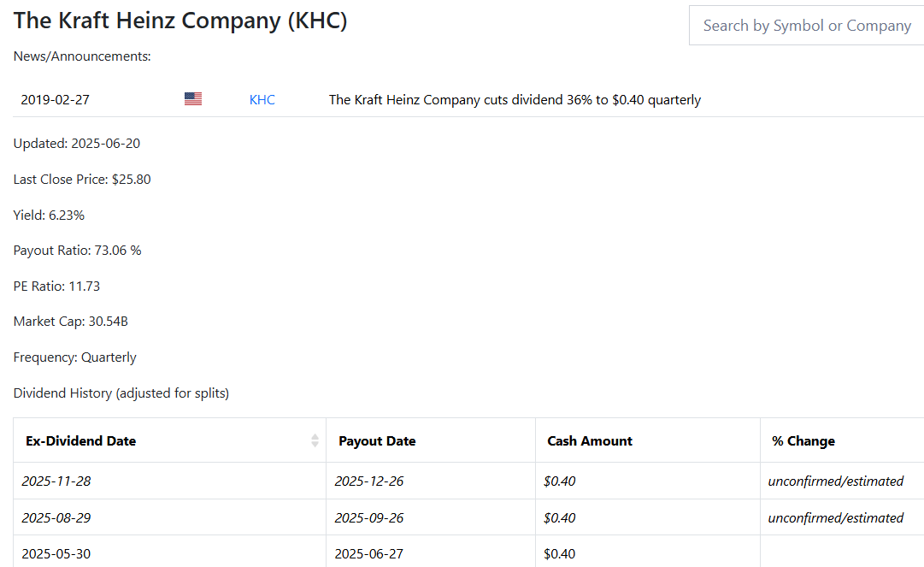Open the KHC ticker link

pyautogui.click(x=262, y=99)
